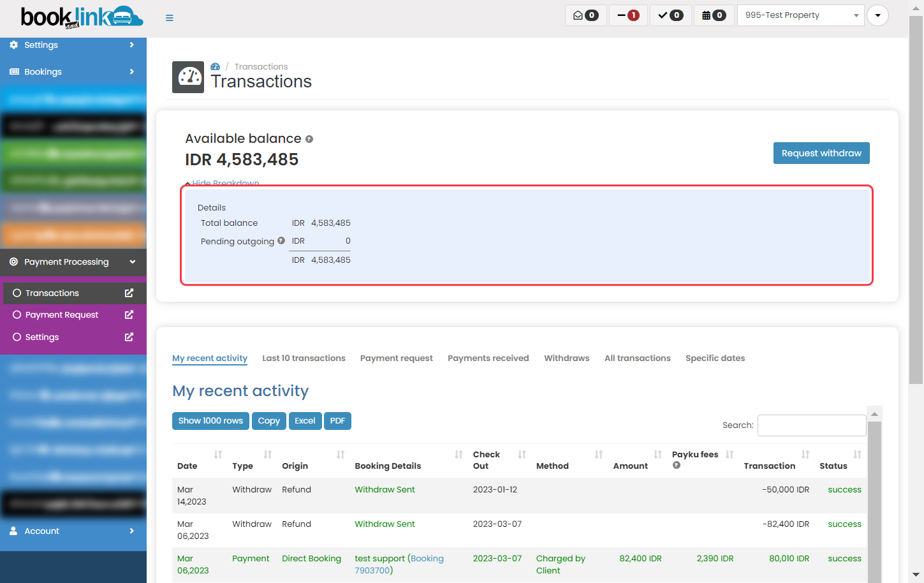Click the checkmark counter icon
This screenshot has height=583, width=924.
(x=670, y=15)
